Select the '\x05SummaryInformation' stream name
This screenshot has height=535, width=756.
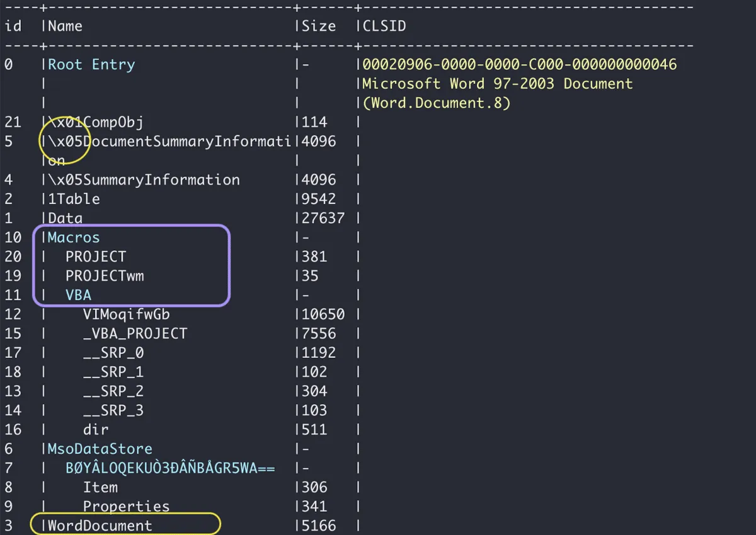point(144,180)
